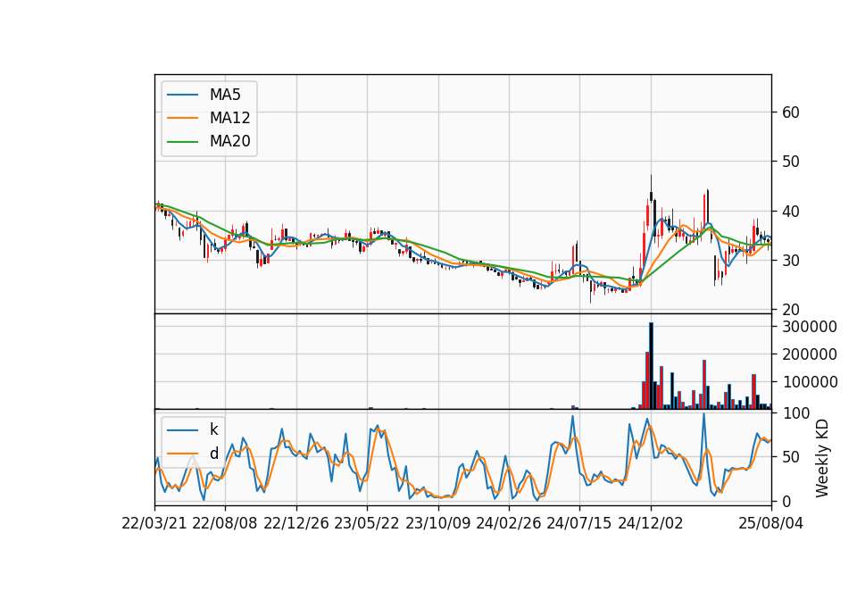Click the k legend entry
The image size is (857, 616).
[213, 429]
